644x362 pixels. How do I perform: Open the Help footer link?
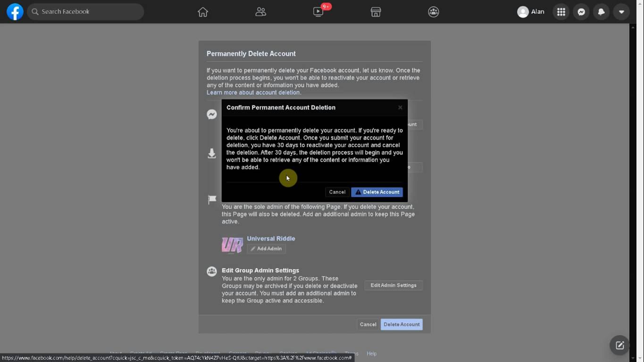click(x=371, y=354)
